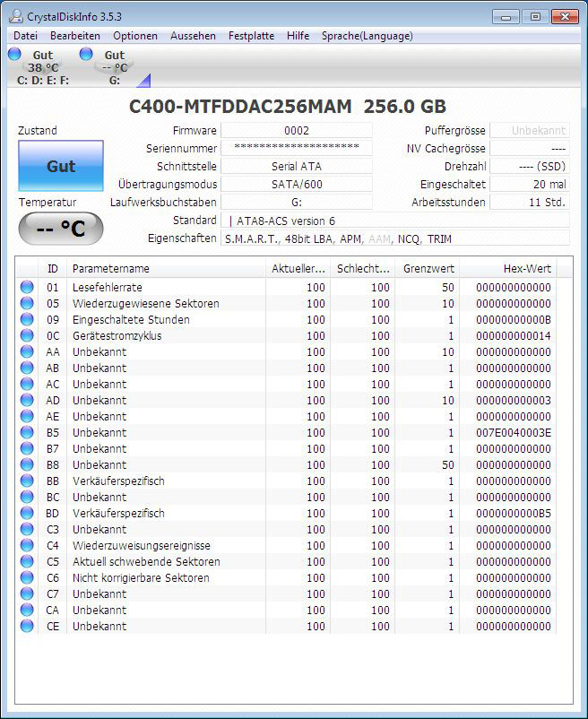Select the Lesefehlerrate parameter name
The width and height of the screenshot is (588, 719).
click(x=108, y=288)
